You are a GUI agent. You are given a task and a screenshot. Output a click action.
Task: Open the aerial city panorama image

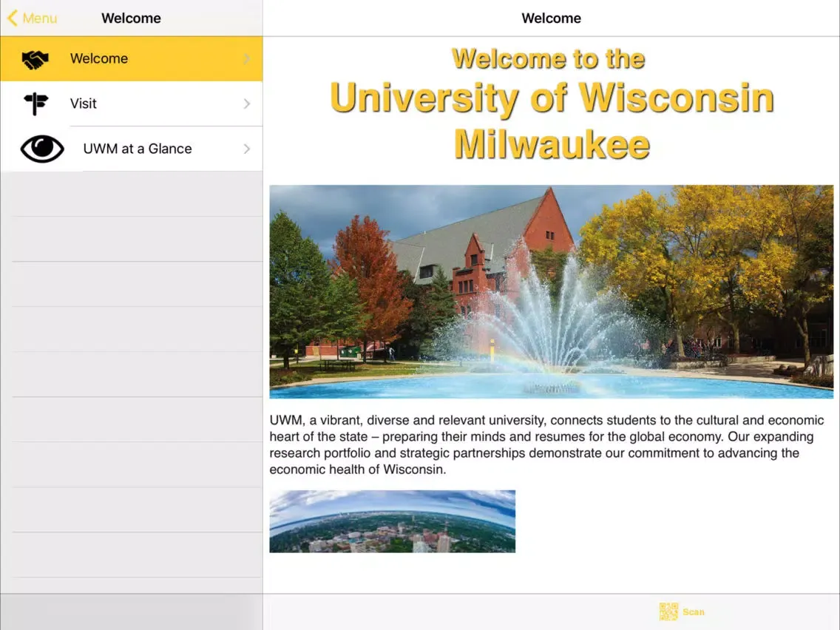pos(392,521)
